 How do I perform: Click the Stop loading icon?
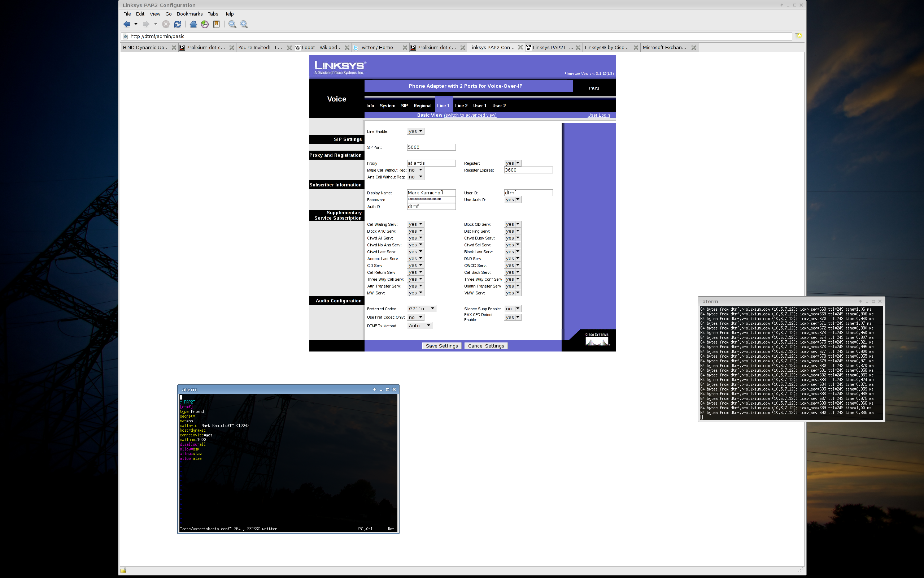(x=166, y=24)
